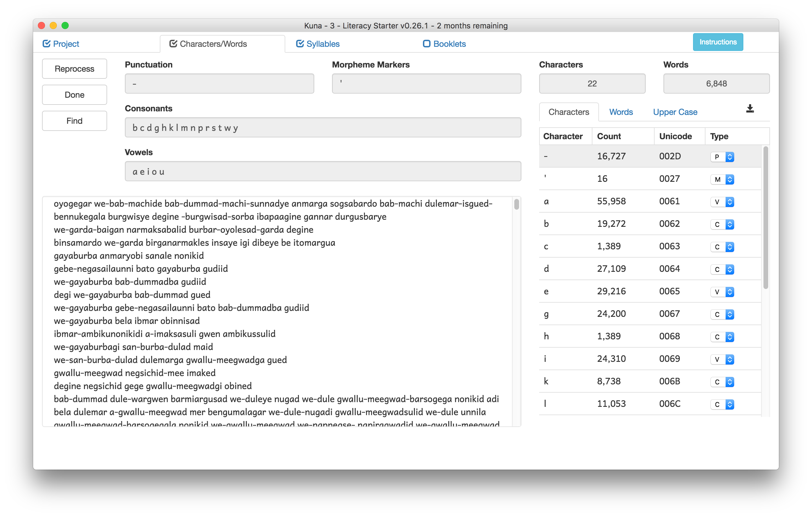Click the Booklets tab empty checkbox icon
Image resolution: width=812 pixels, height=517 pixels.
(x=427, y=44)
